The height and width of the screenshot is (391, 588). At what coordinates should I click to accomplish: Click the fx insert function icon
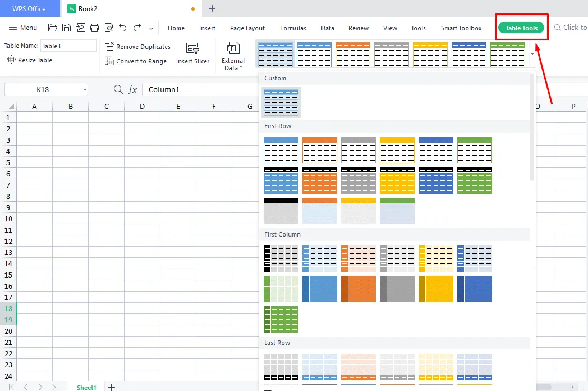(133, 89)
